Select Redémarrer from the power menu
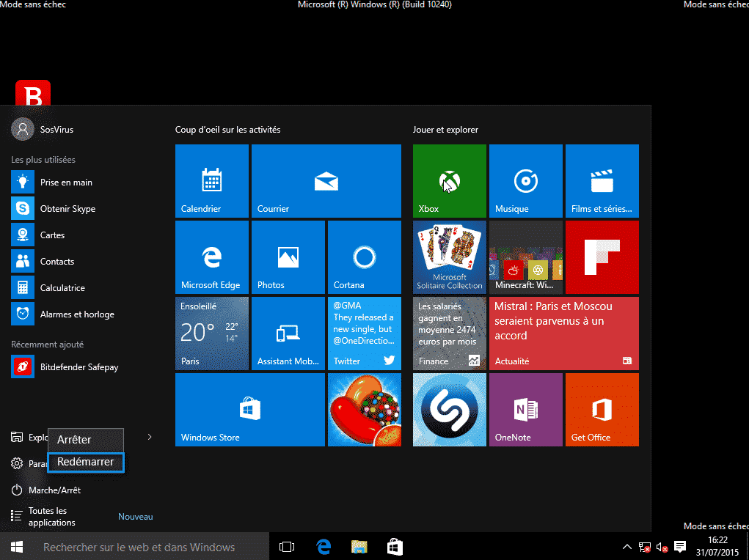 click(x=86, y=462)
